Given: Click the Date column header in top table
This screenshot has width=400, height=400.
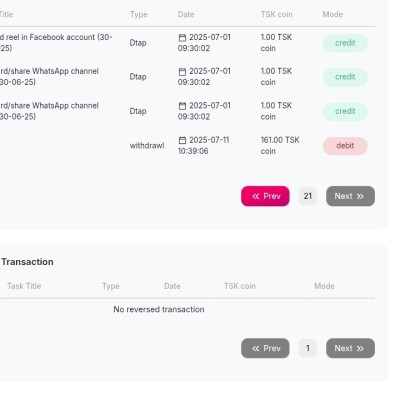Looking at the screenshot, I should pos(186,14).
